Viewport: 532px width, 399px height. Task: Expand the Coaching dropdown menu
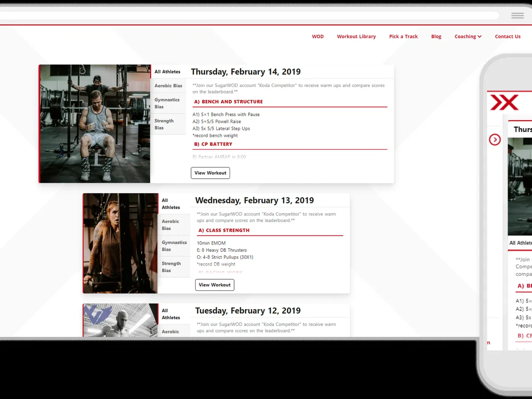468,36
